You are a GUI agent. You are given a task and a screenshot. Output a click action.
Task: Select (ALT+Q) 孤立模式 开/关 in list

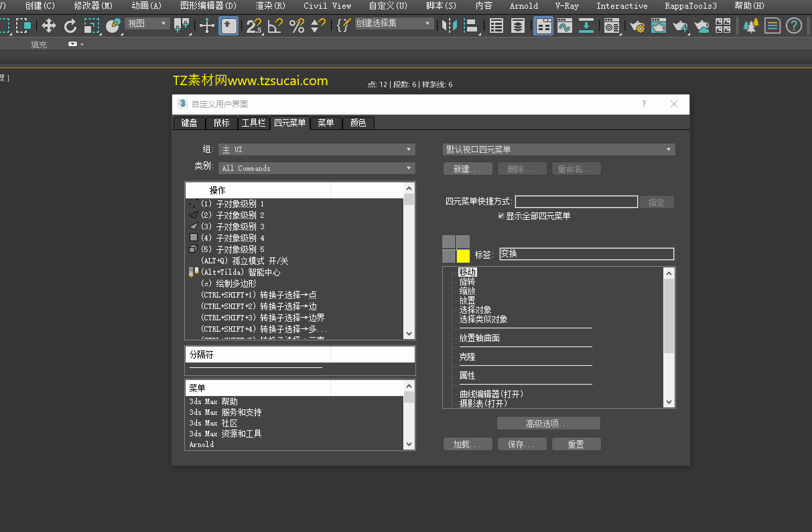(245, 261)
